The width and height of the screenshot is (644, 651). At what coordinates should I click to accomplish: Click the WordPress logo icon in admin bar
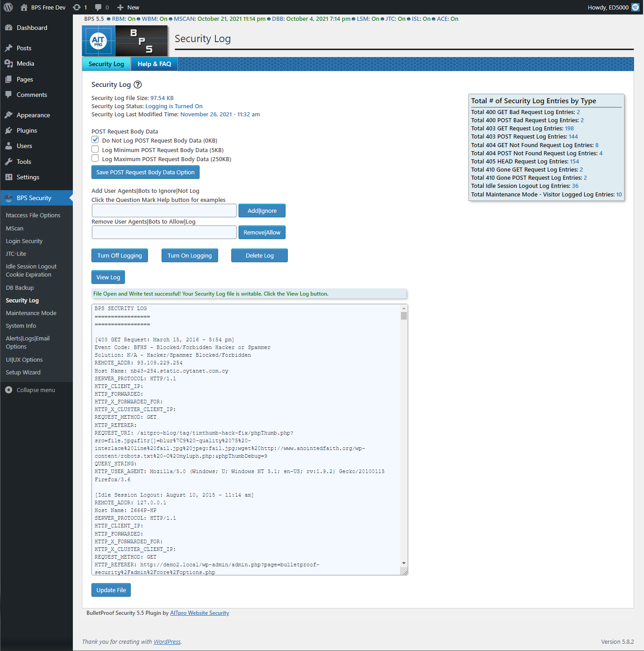tap(8, 7)
